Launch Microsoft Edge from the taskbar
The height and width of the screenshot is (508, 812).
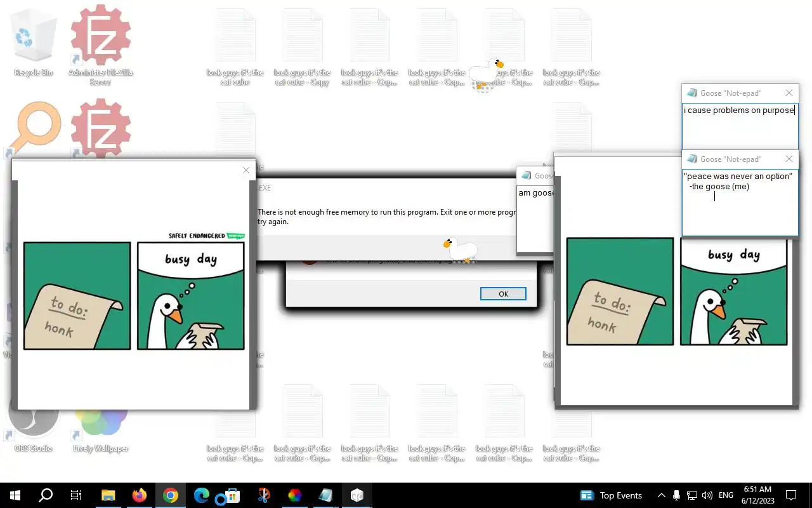201,495
